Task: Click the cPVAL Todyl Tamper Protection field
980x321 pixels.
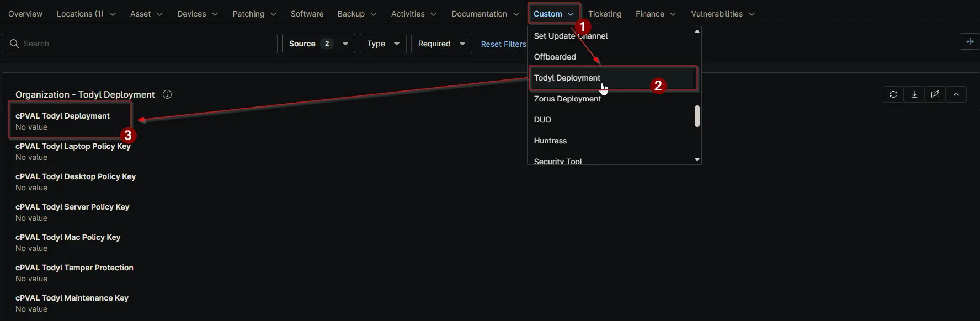Action: pos(74,273)
